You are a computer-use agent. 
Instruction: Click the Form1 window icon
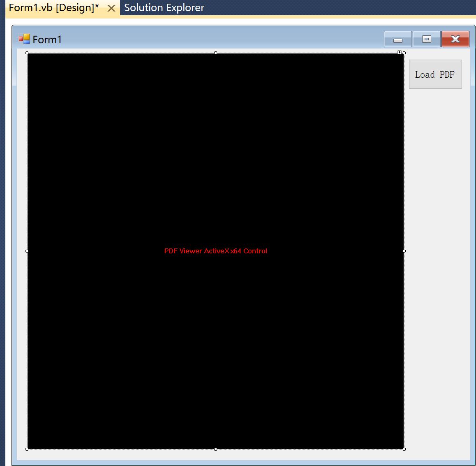pos(24,39)
